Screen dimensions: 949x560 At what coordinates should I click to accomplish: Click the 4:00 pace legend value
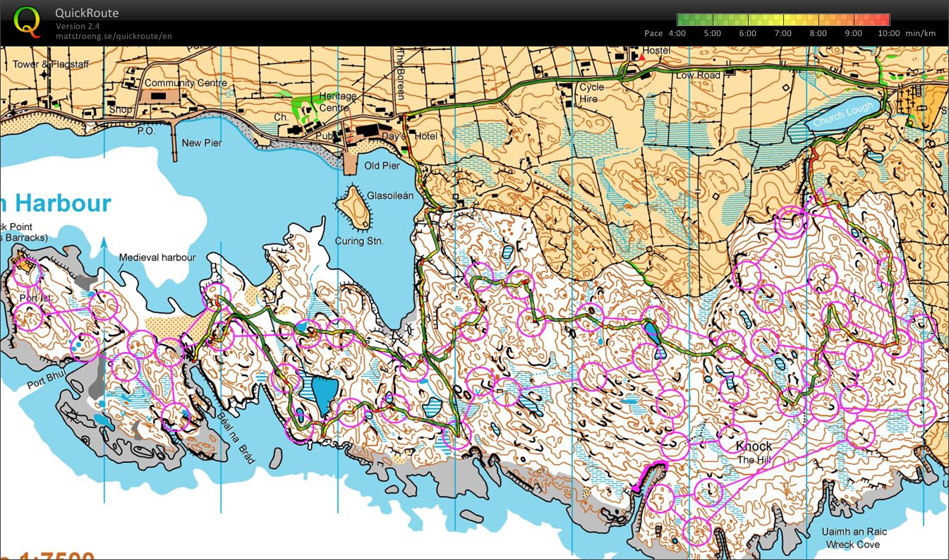point(677,33)
